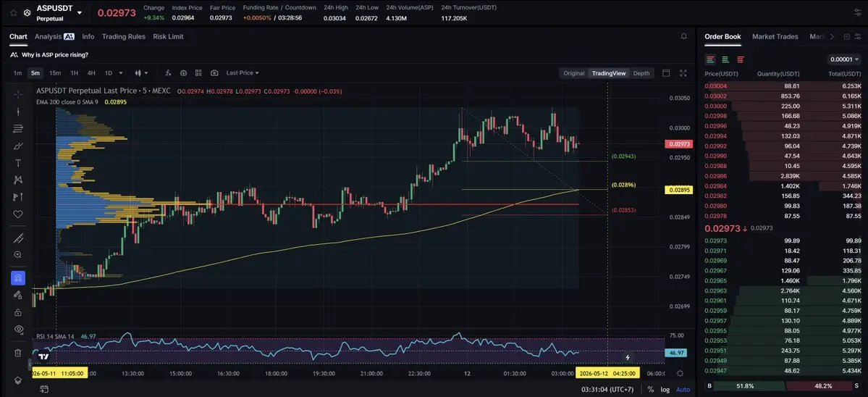Viewport: 868px width, 397px height.
Task: Open the Trading Rules tab
Action: [x=124, y=36]
